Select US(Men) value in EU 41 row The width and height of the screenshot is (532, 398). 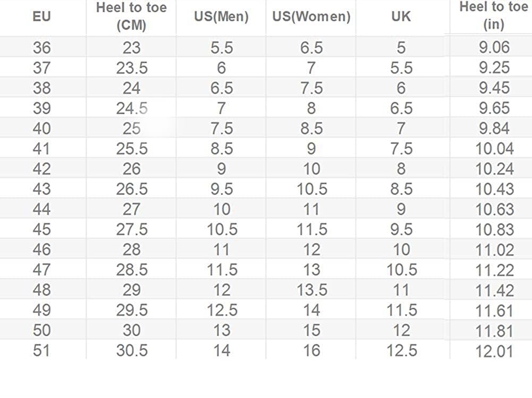(221, 149)
